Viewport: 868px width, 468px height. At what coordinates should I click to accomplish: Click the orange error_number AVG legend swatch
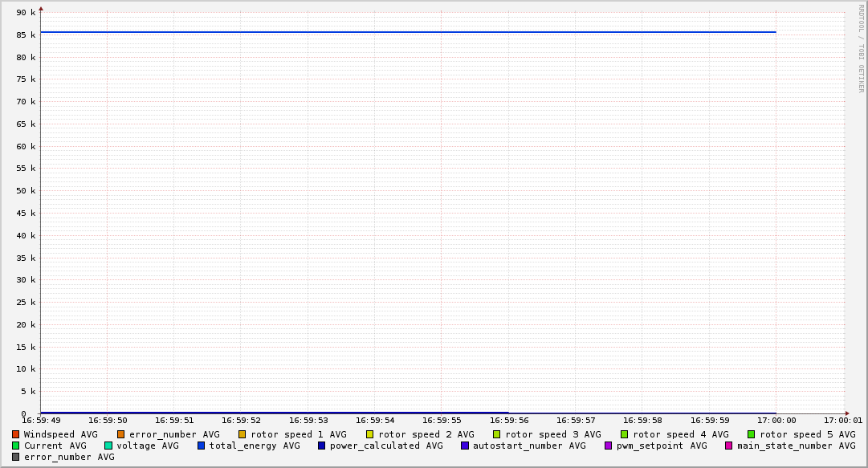[121, 434]
